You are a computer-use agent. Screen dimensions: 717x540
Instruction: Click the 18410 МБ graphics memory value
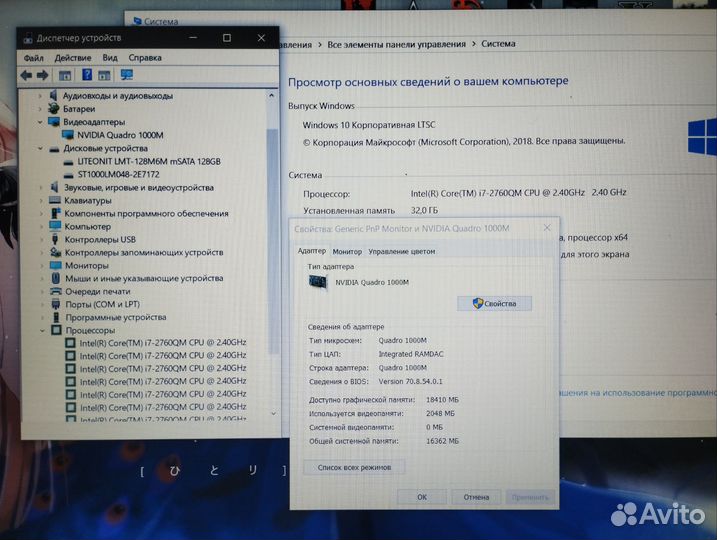[x=442, y=400]
